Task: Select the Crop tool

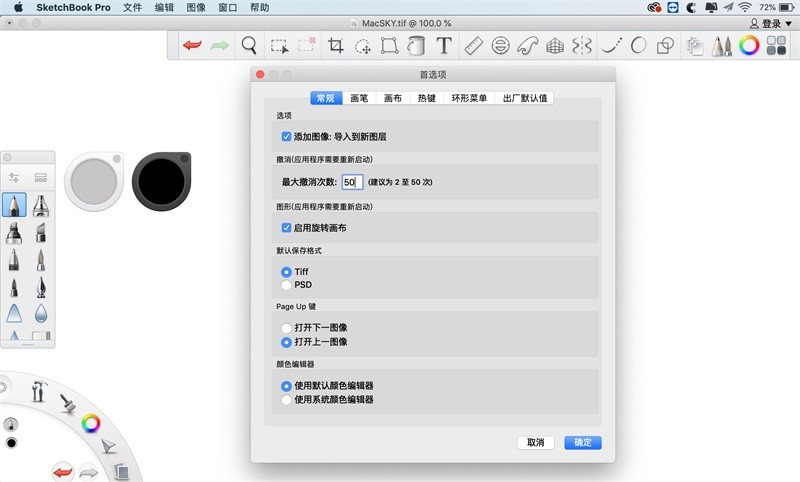Action: point(335,45)
